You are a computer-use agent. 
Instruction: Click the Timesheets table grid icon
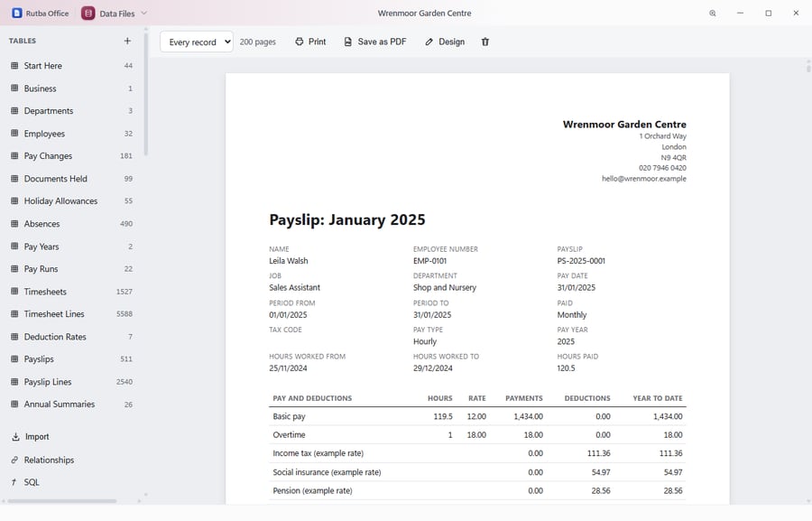pos(14,292)
